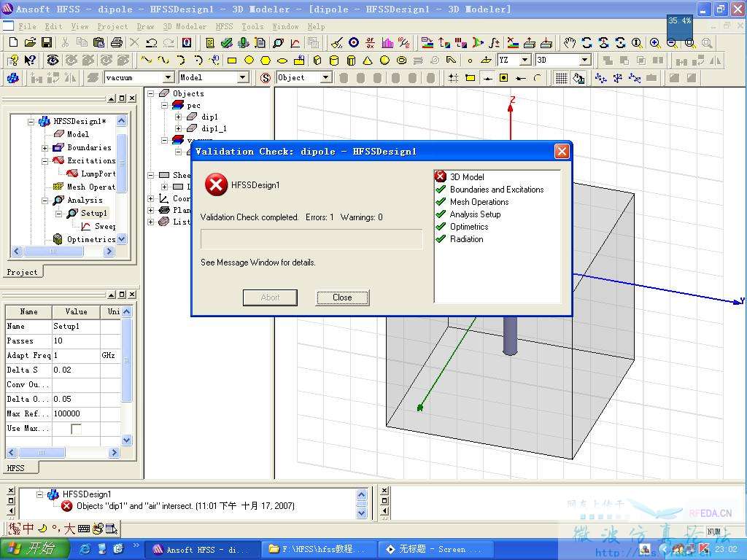Click the Passes value cell 10
This screenshot has width=747, height=560.
(76, 341)
